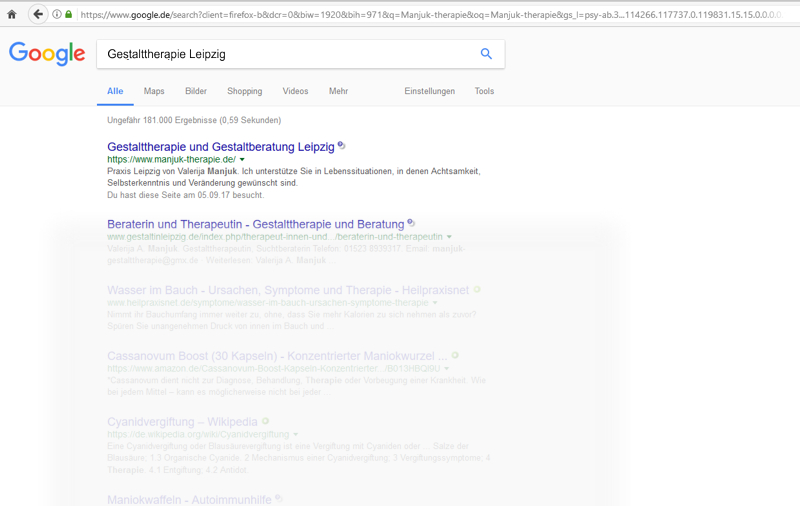Viewport: 800px width, 506px height.
Task: Click the green secure padlock icon
Action: click(69, 14)
